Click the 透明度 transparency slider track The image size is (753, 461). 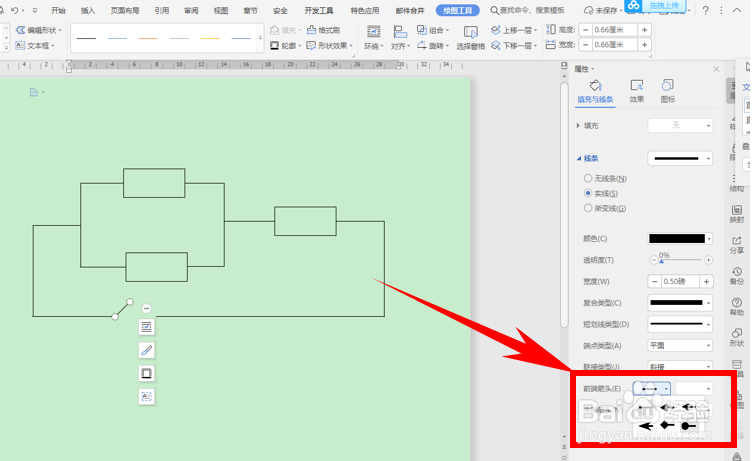(680, 260)
